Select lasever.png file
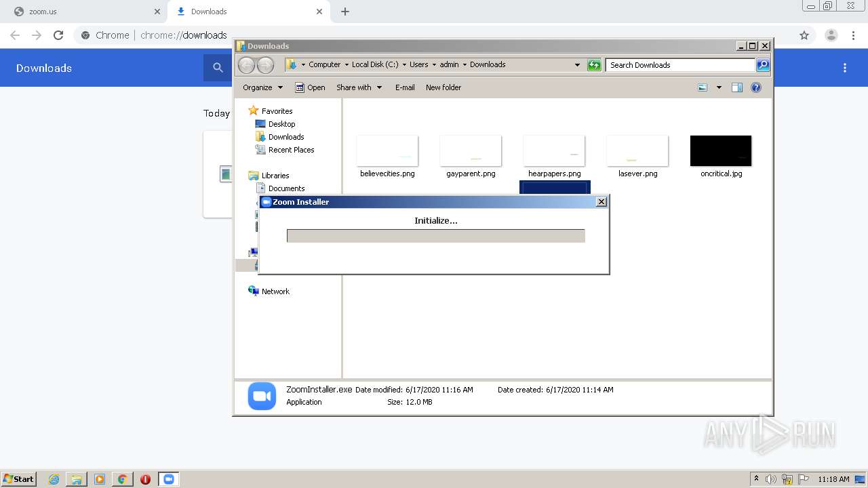This screenshot has height=488, width=868. (x=637, y=157)
